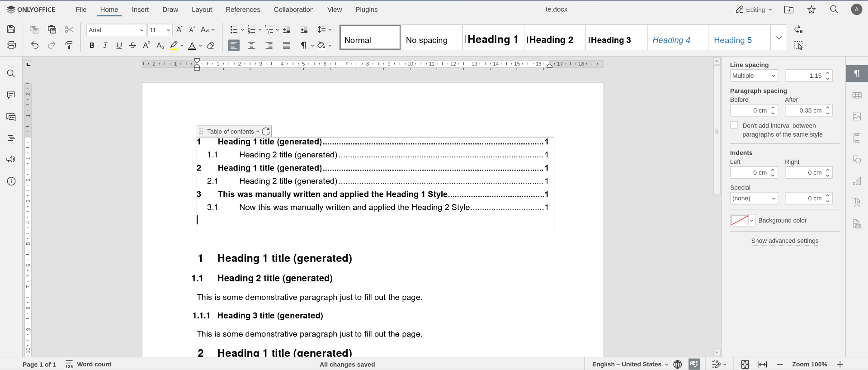Open the About info icon
Image resolution: width=868 pixels, height=370 pixels.
[11, 181]
